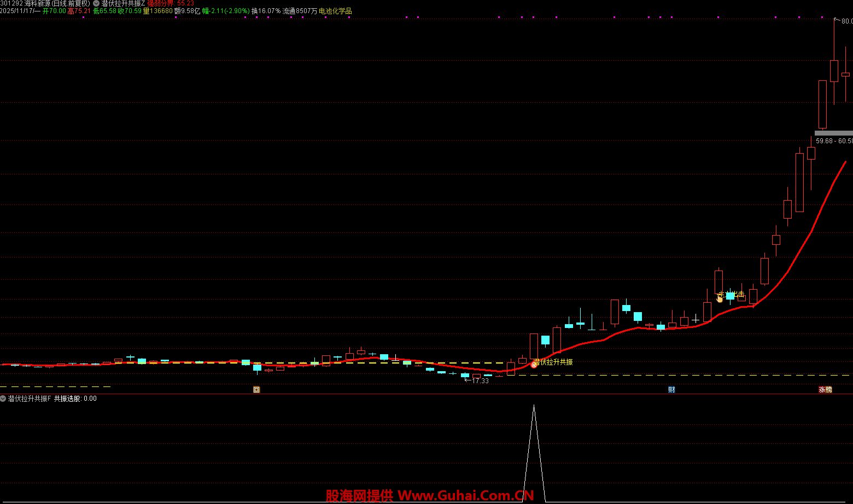Click the 共振选股 0.00 indicator label
Image resolution: width=853 pixels, height=504 pixels.
(75, 398)
